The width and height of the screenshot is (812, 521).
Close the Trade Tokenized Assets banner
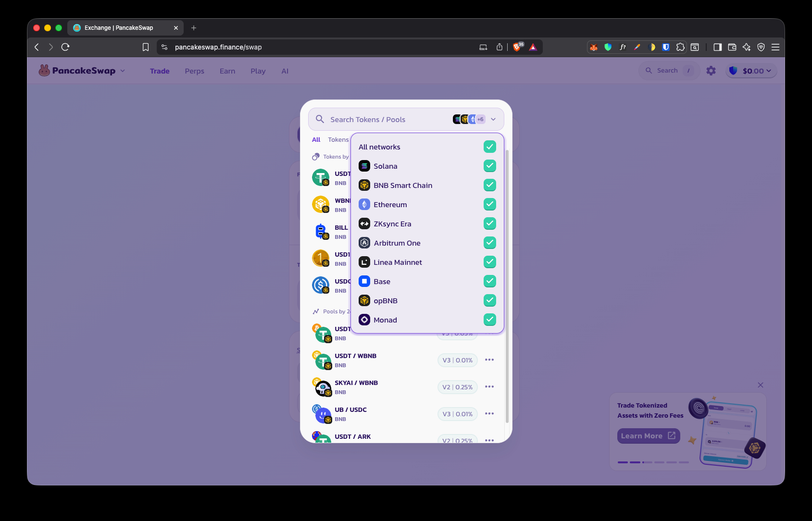(761, 385)
